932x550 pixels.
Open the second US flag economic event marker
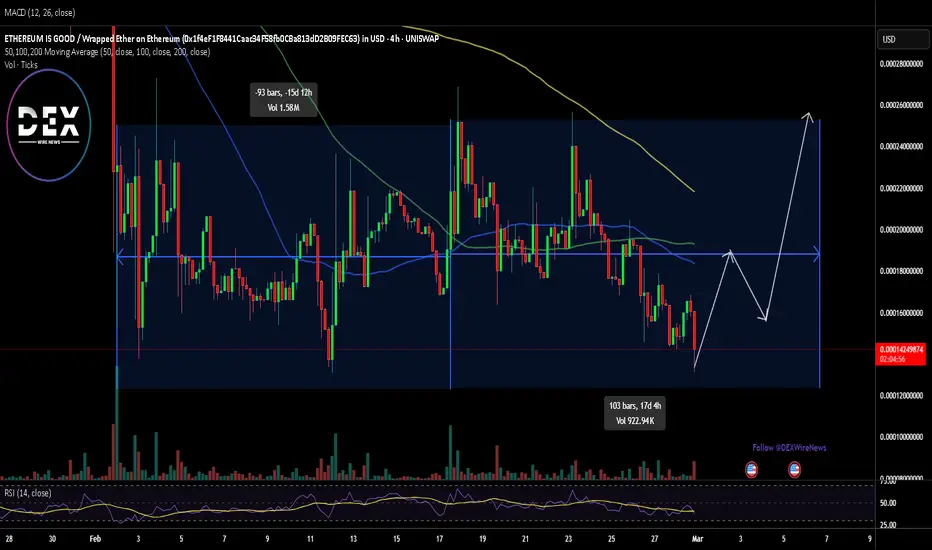pyautogui.click(x=794, y=470)
